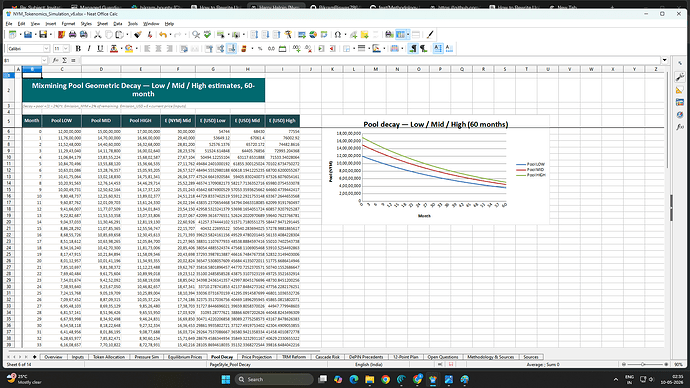Toggle italic formatting
The height and width of the screenshot is (388, 690).
click(x=89, y=48)
